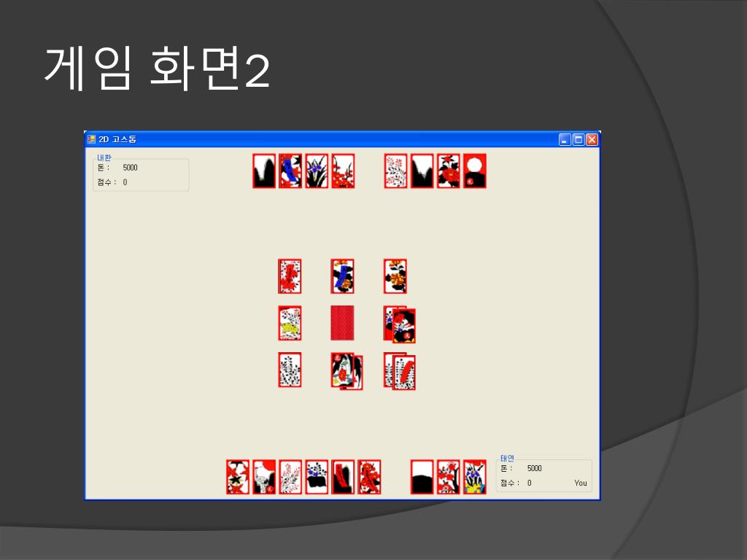The width and height of the screenshot is (747, 560).
Task: Pick the maple blue ribbon card in the top hand
Action: pyautogui.click(x=290, y=171)
